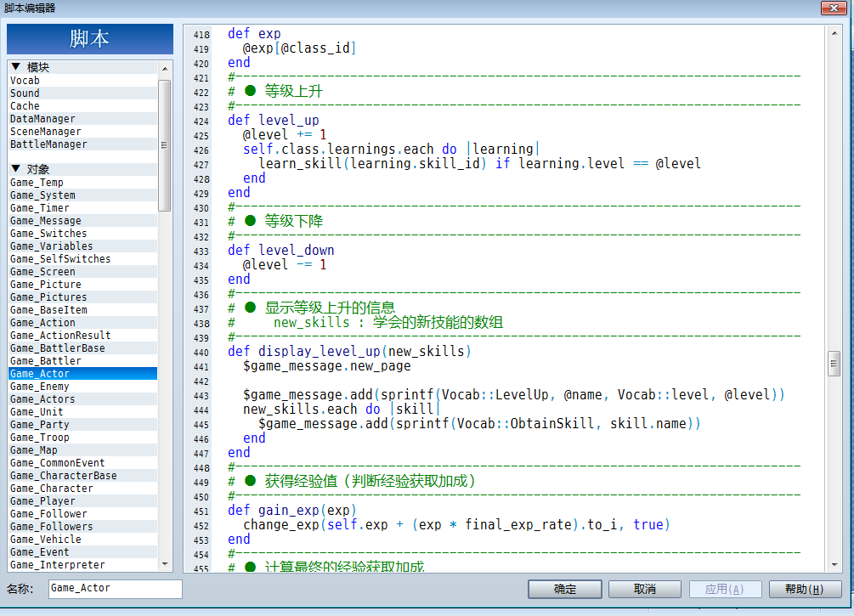Image resolution: width=854 pixels, height=616 pixels.
Task: Collapse the 模块 section triangle
Action: (16, 67)
